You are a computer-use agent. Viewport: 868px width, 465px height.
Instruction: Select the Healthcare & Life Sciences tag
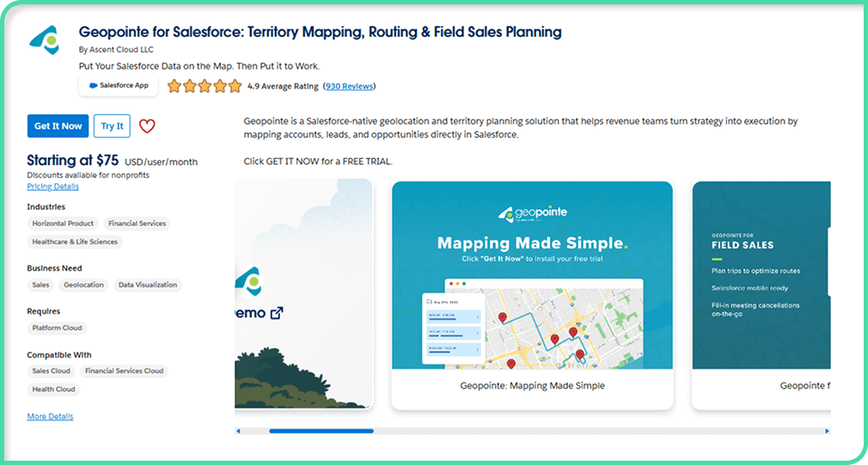tap(75, 242)
